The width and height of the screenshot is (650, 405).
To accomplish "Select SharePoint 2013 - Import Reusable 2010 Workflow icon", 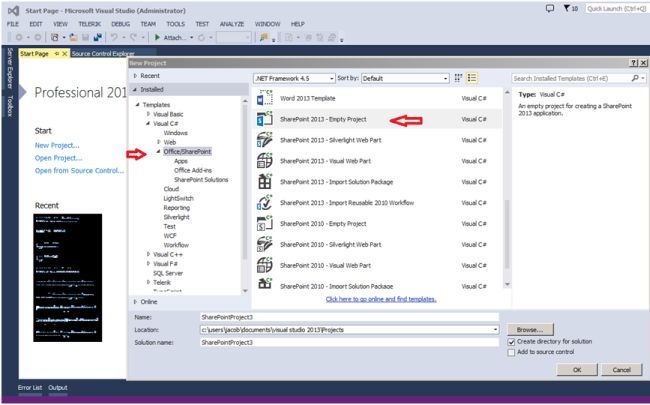I will point(264,202).
